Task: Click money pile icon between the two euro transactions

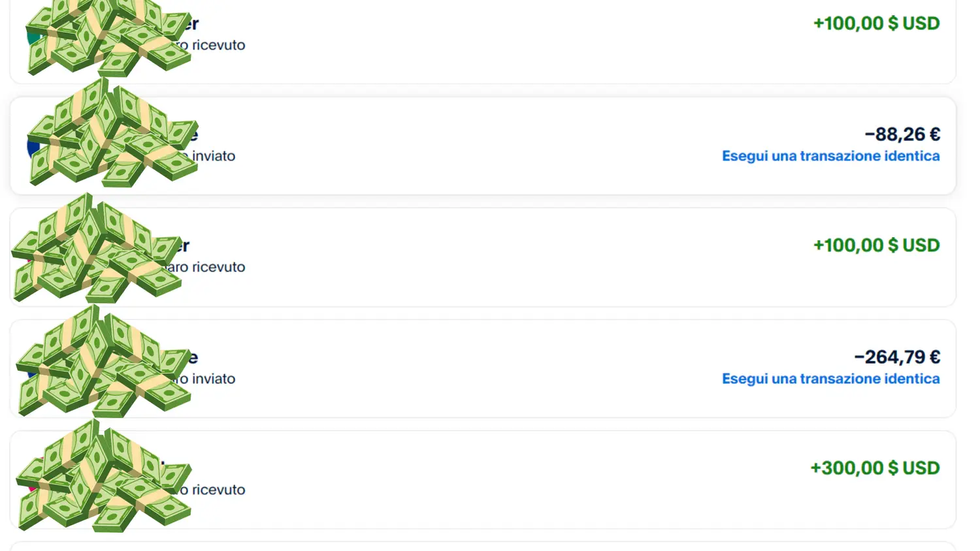Action: pyautogui.click(x=97, y=248)
